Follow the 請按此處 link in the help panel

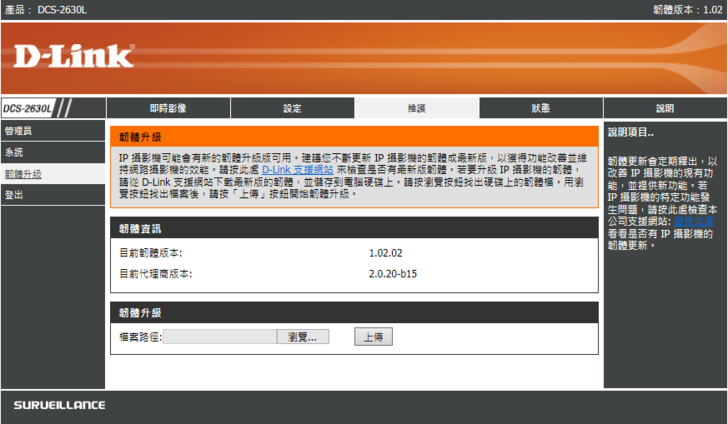[x=694, y=222]
